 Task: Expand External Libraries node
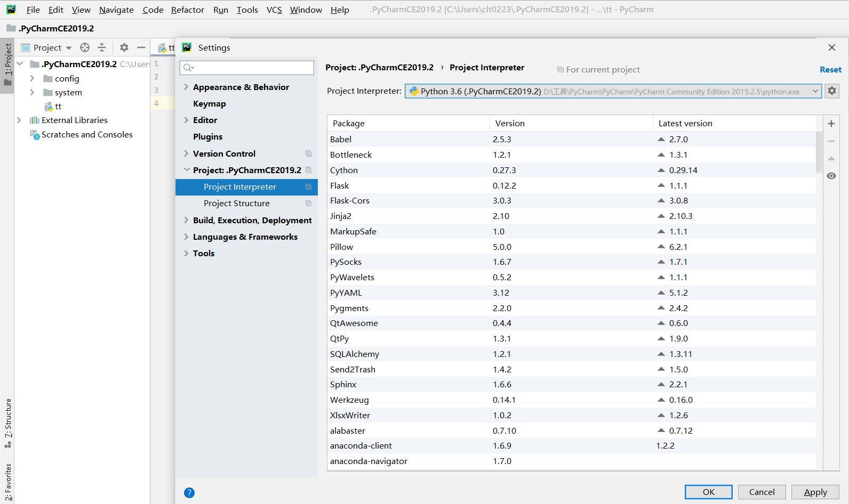click(19, 120)
